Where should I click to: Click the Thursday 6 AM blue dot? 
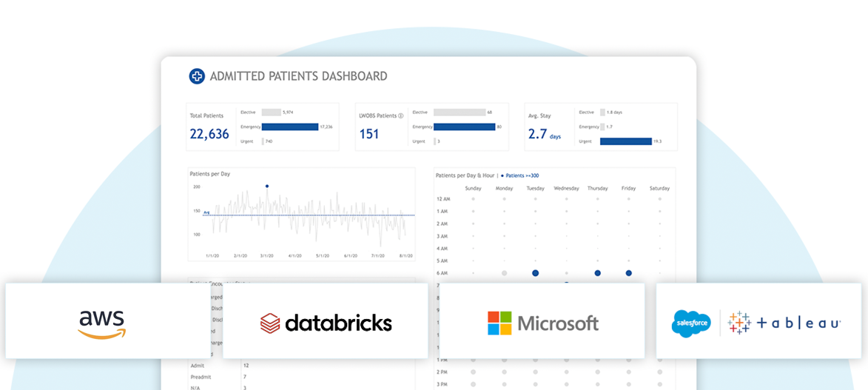click(x=597, y=273)
